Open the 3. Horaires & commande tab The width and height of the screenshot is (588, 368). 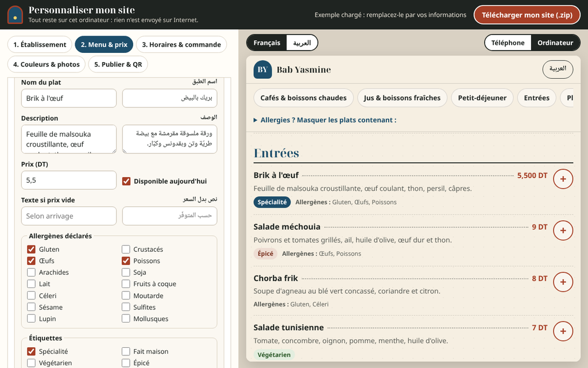coord(181,45)
